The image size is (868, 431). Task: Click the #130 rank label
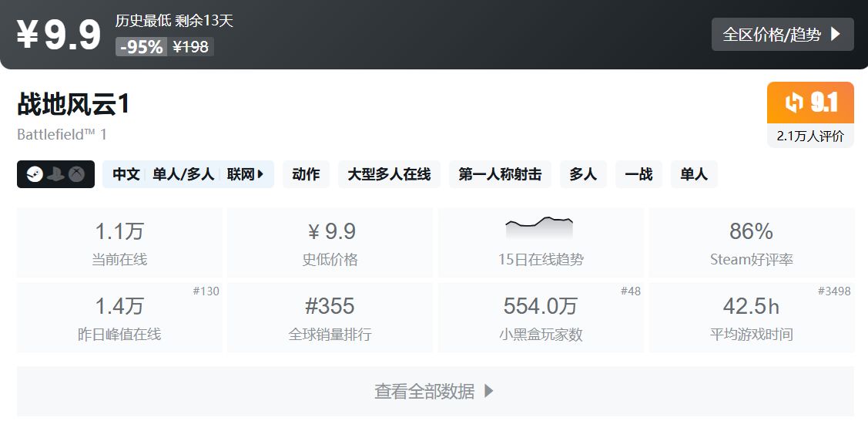pos(206,291)
